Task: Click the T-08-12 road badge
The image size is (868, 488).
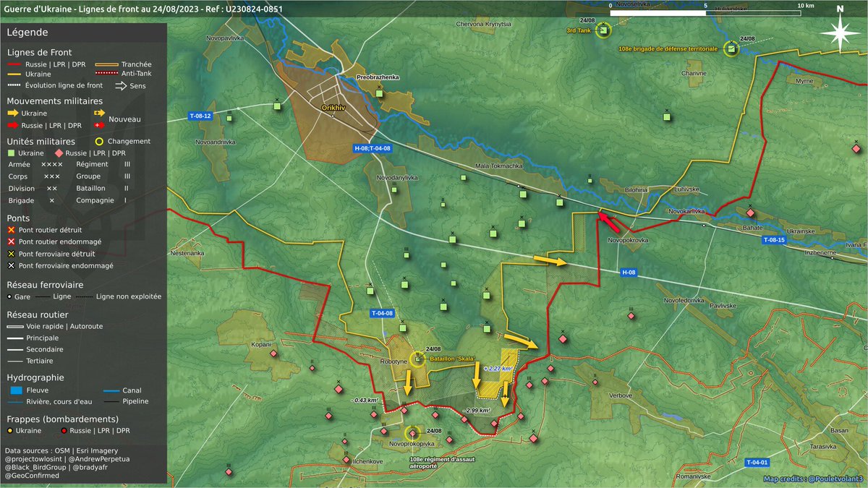Action: tap(200, 116)
